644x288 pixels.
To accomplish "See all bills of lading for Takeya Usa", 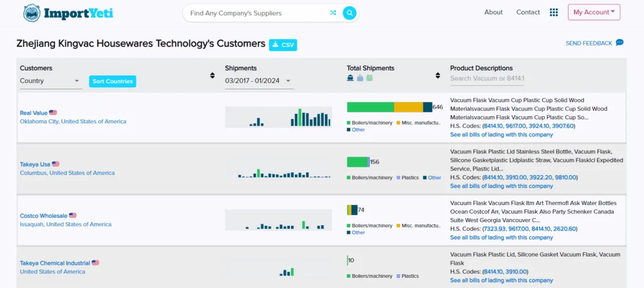I will pos(501,186).
